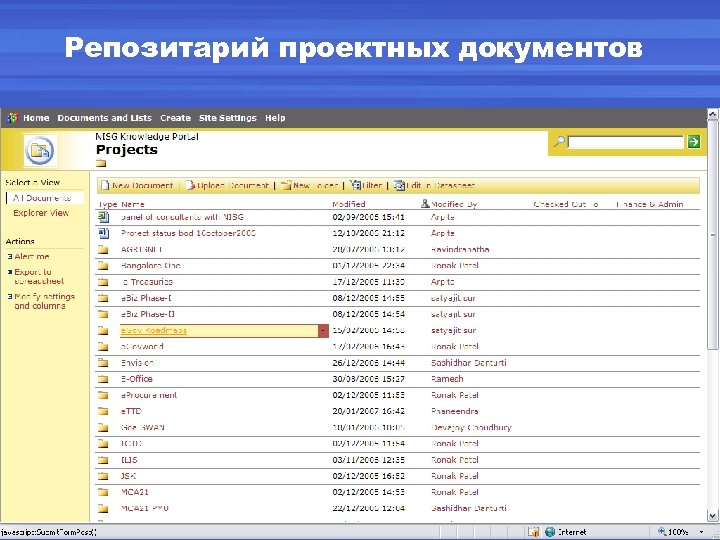Open the JSK folder
Viewport: 720px width, 540px height.
pos(129,476)
